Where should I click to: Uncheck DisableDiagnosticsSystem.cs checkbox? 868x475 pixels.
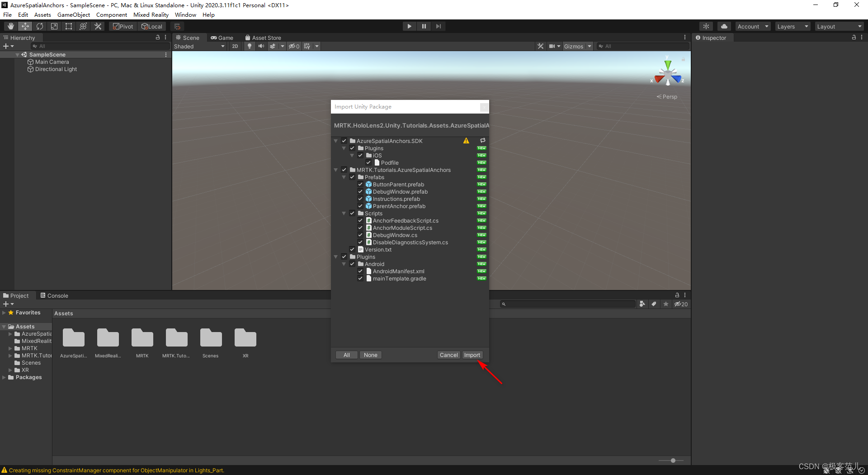point(360,242)
